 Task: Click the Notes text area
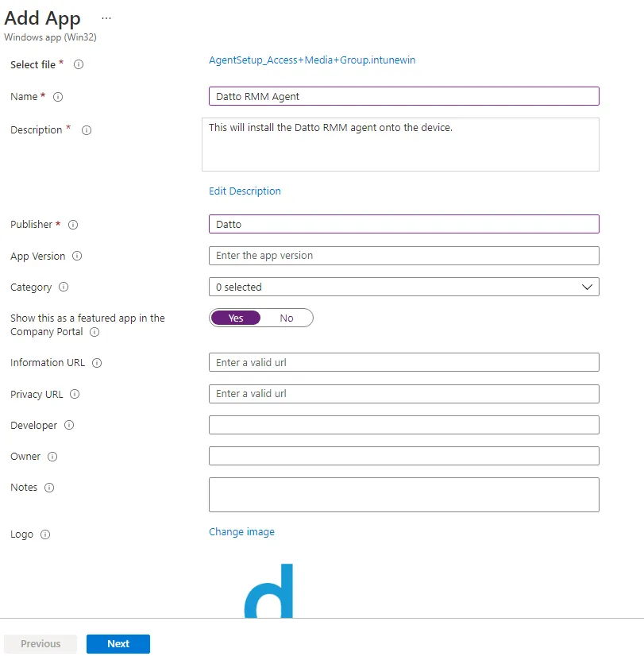pyautogui.click(x=404, y=495)
